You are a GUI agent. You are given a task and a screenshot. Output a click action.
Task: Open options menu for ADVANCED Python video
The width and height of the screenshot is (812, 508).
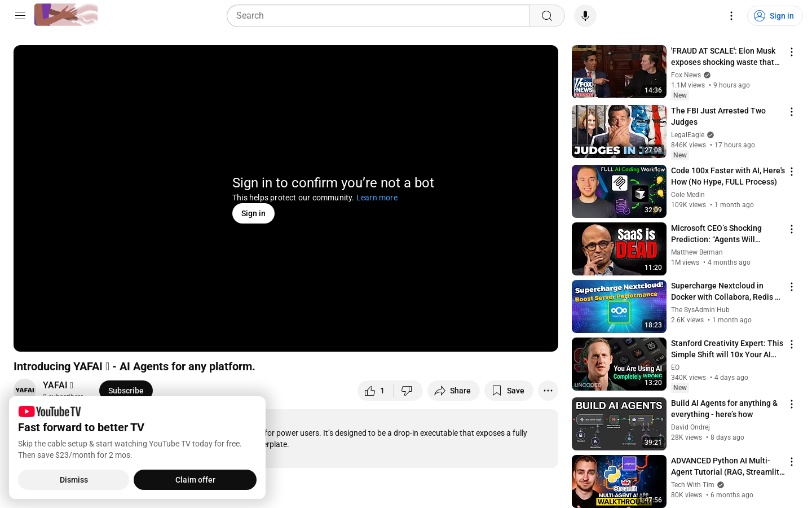tap(792, 462)
